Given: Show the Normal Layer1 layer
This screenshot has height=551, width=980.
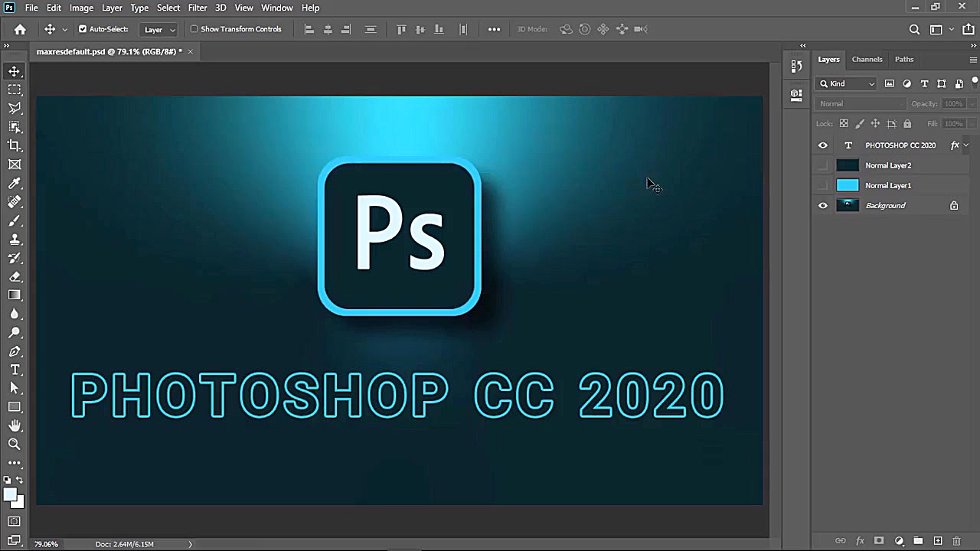Looking at the screenshot, I should (823, 185).
